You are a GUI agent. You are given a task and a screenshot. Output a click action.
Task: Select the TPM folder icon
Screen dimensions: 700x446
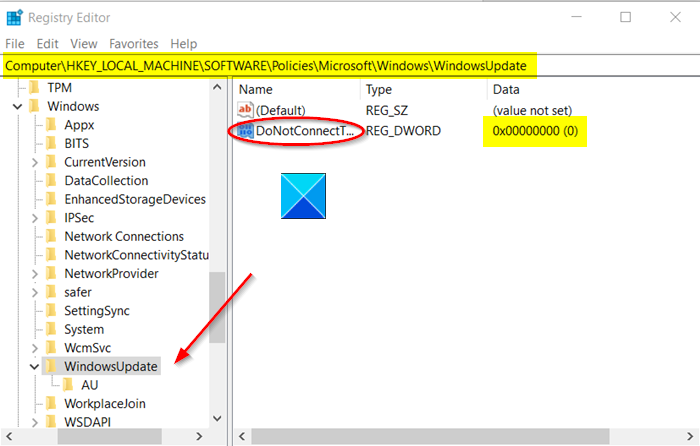(34, 88)
